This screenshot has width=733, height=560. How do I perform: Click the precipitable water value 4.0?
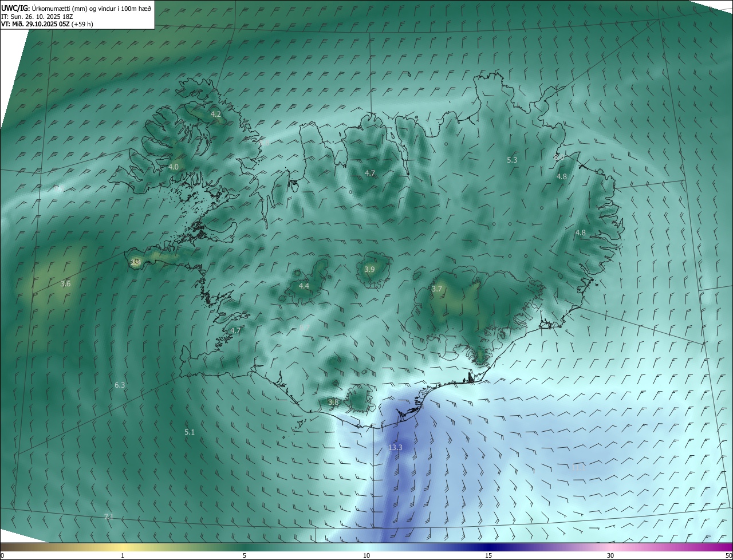point(174,167)
